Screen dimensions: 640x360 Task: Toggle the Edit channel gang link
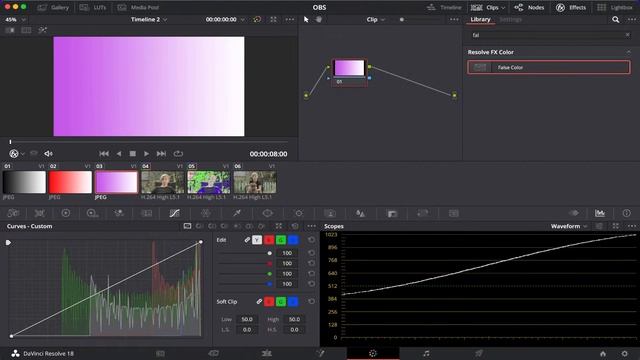point(247,240)
